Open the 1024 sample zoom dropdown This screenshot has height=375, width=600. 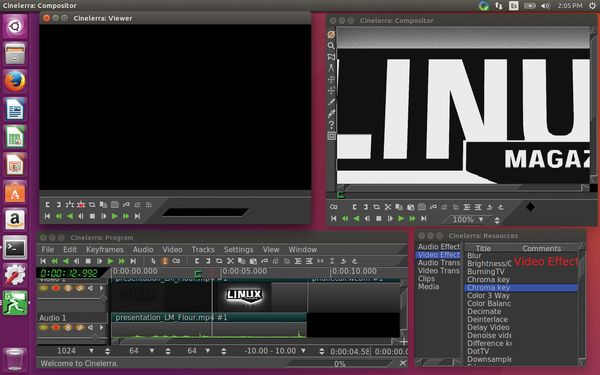(91, 351)
